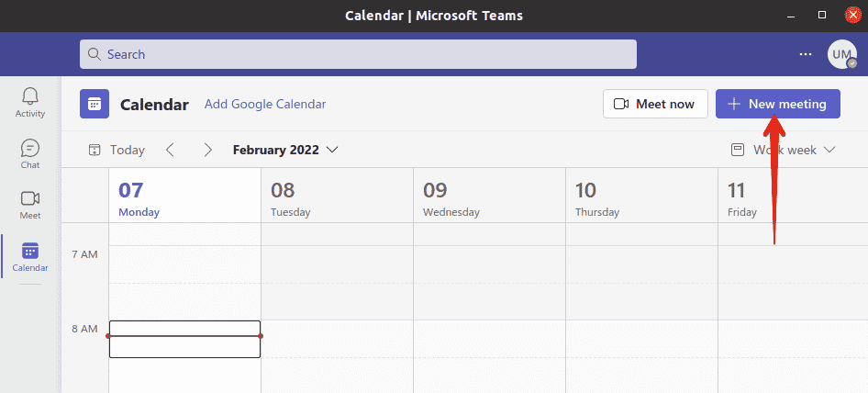Image resolution: width=868 pixels, height=393 pixels.
Task: Click the Tuesday 8 AM time slot
Action: pos(337,339)
